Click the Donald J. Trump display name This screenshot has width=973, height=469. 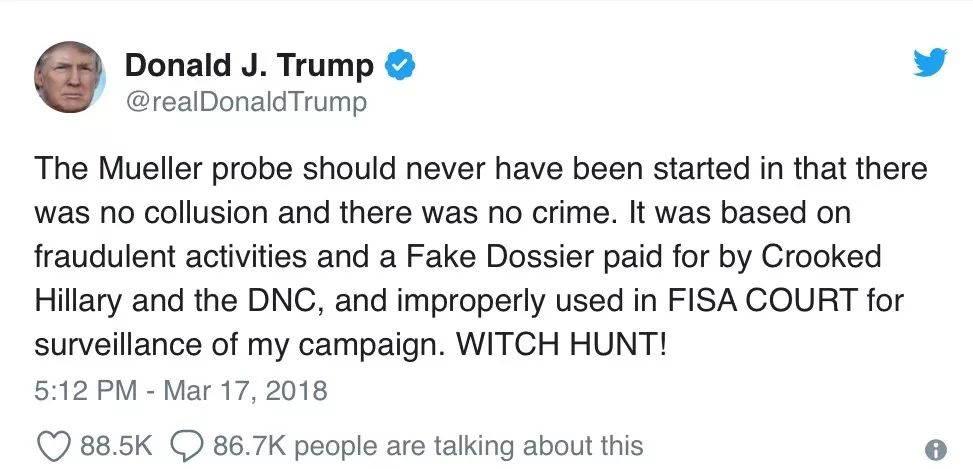[x=249, y=66]
